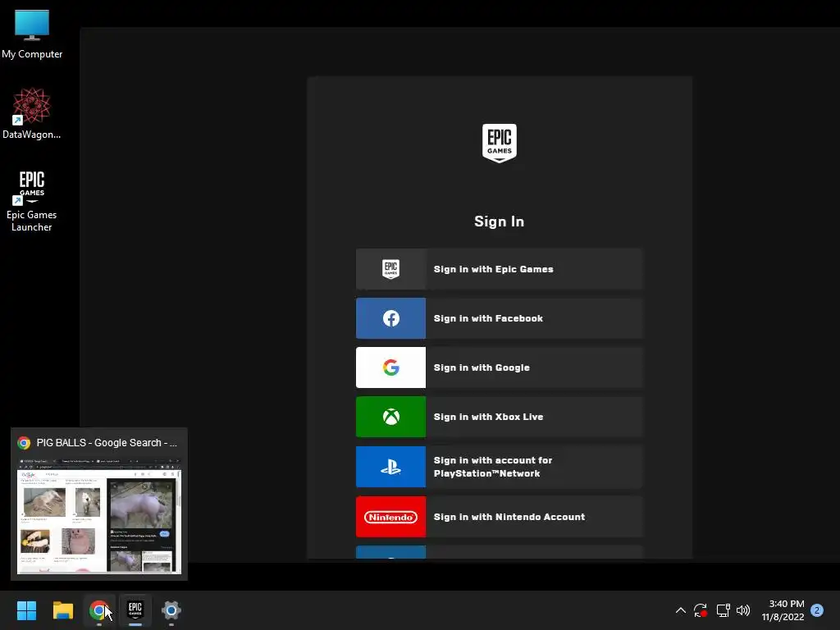Select the PIG BALLS Google Search preview thumbnail

point(99,517)
